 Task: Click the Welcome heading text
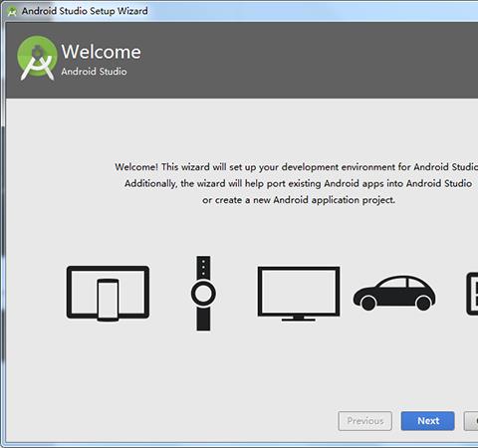(x=102, y=52)
